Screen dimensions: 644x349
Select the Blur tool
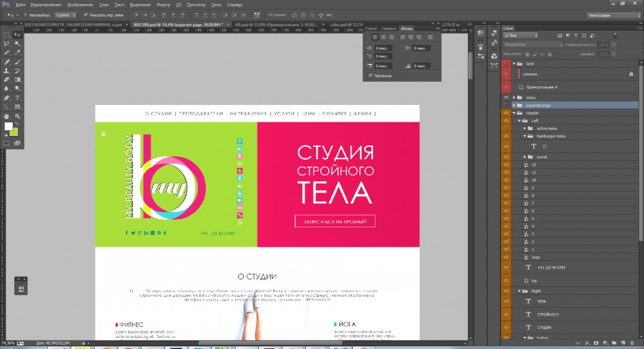click(6, 88)
